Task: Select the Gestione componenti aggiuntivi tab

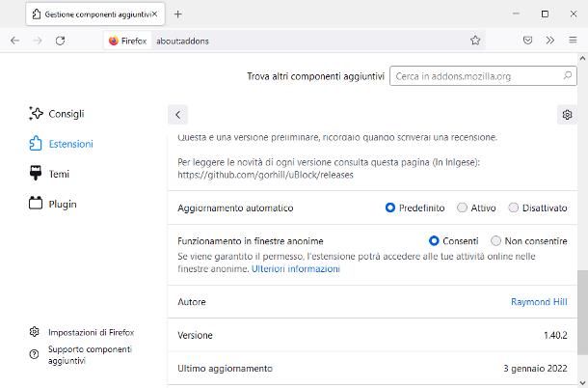Action: [95, 14]
